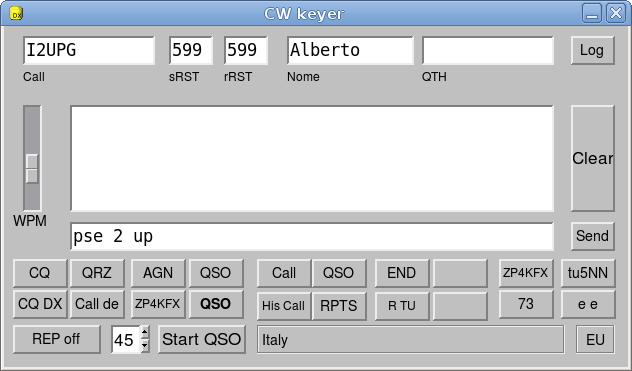This screenshot has width=632, height=371.
Task: Click the Nome field containing Alberto
Action: 350,50
